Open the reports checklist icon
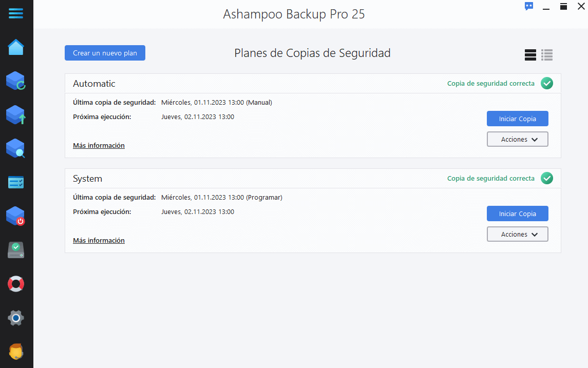This screenshot has height=368, width=588. tap(16, 183)
